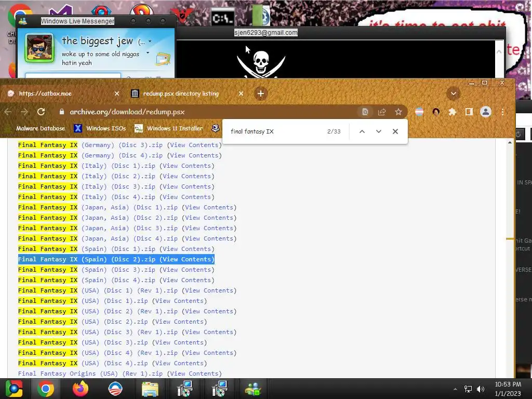Image resolution: width=532 pixels, height=399 pixels.
Task: Download Final Fantasy IX (USA) (Disc 2).zip
Action: coord(83,322)
